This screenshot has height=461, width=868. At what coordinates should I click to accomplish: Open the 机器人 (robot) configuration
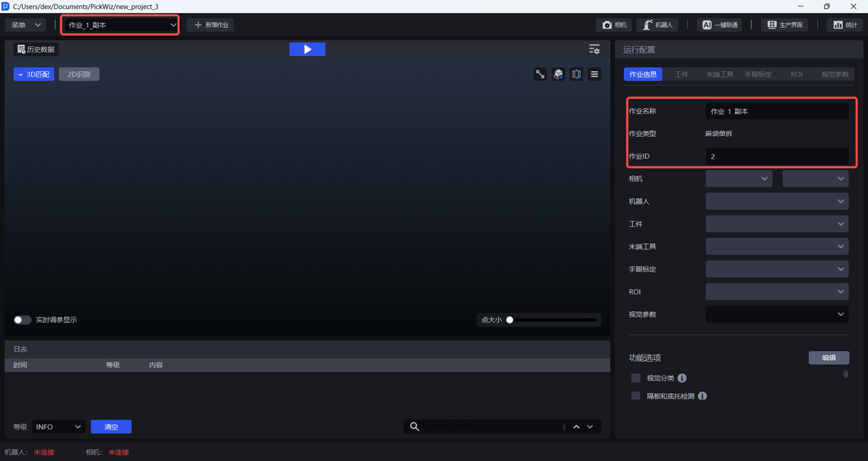coord(658,25)
